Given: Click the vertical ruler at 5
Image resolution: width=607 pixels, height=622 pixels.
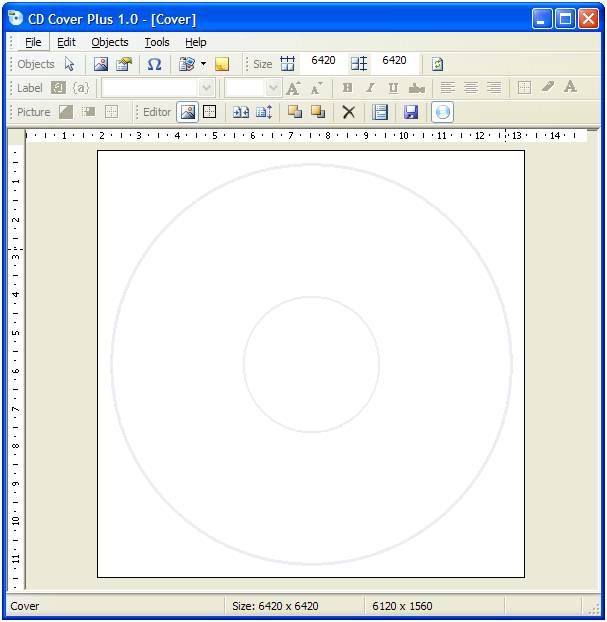Looking at the screenshot, I should pyautogui.click(x=16, y=333).
